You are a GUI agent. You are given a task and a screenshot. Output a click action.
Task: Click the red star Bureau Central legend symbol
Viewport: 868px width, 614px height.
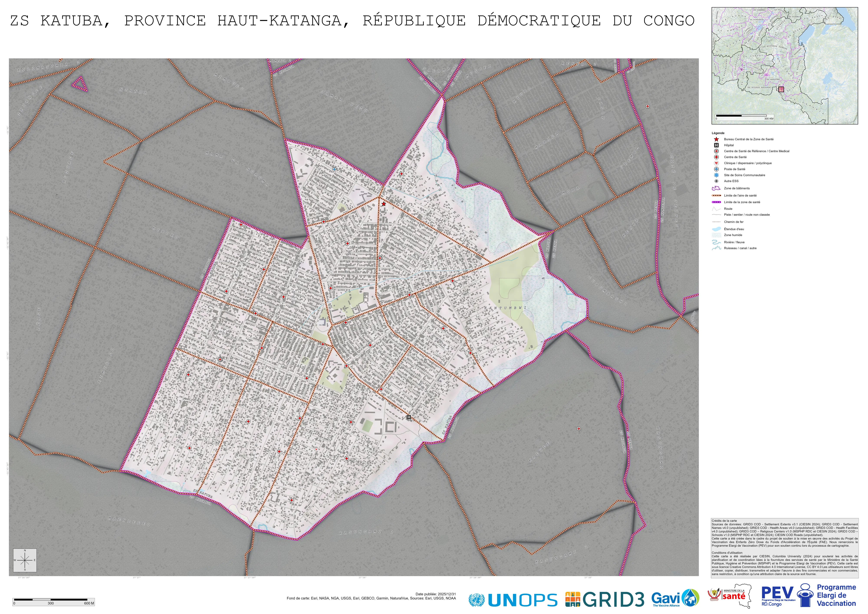tap(716, 139)
